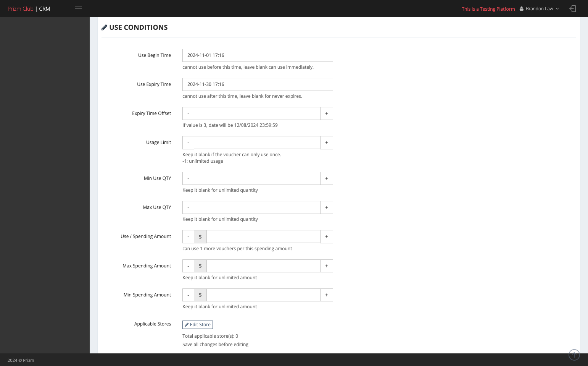Increase Use / Spending Amount with plus

327,236
